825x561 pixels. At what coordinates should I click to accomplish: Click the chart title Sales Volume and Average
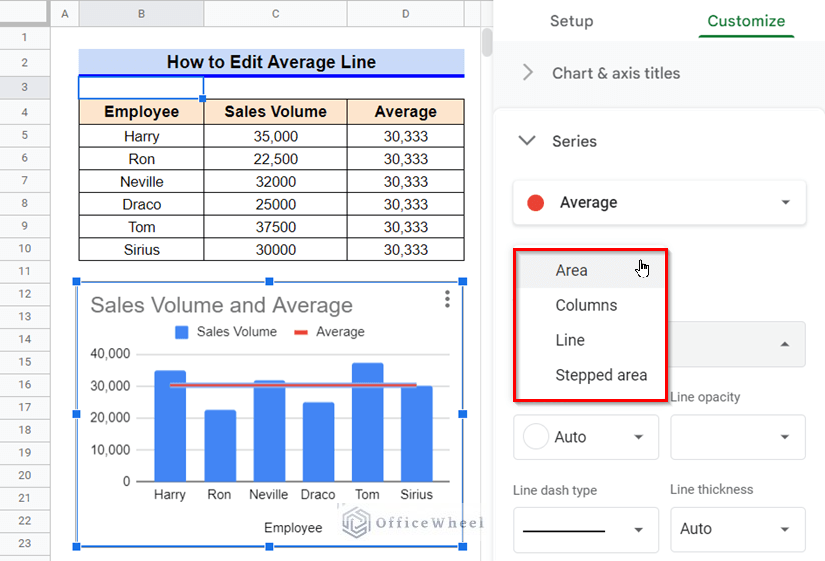pyautogui.click(x=222, y=305)
